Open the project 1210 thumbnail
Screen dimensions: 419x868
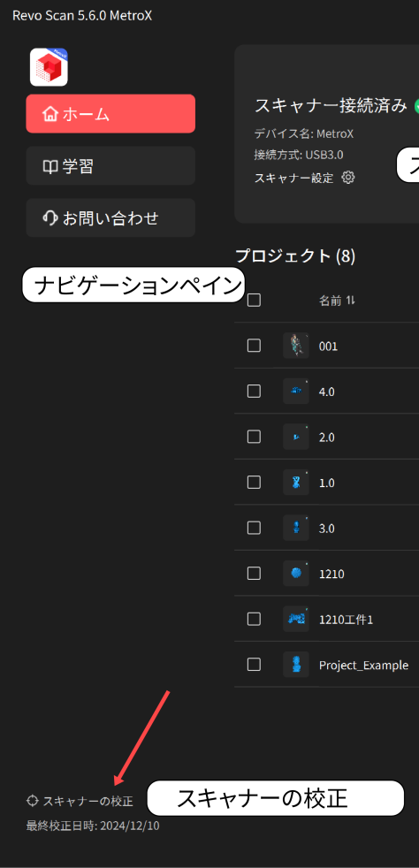coord(296,574)
